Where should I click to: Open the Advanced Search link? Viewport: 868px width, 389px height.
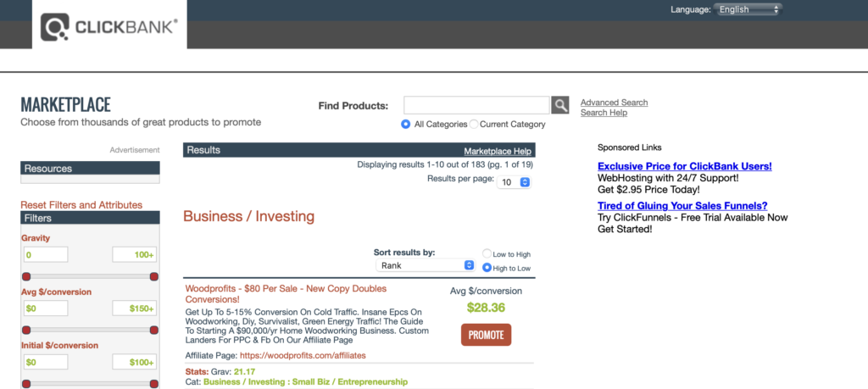pos(614,103)
